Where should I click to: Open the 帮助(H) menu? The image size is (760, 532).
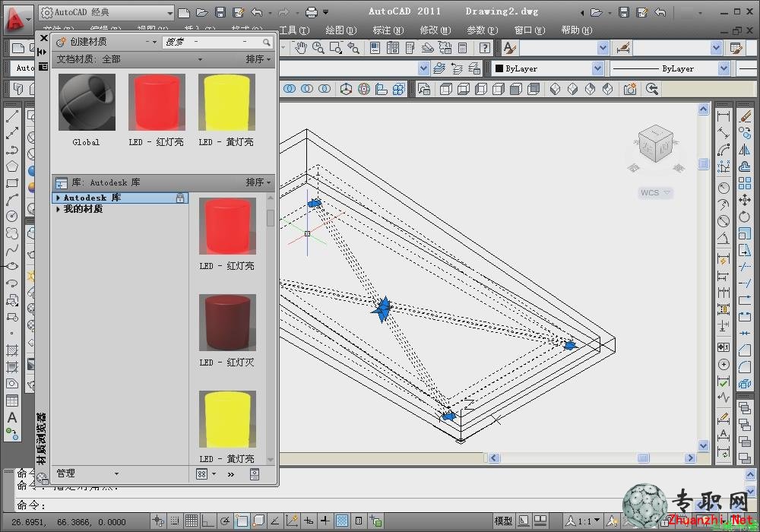pos(577,30)
